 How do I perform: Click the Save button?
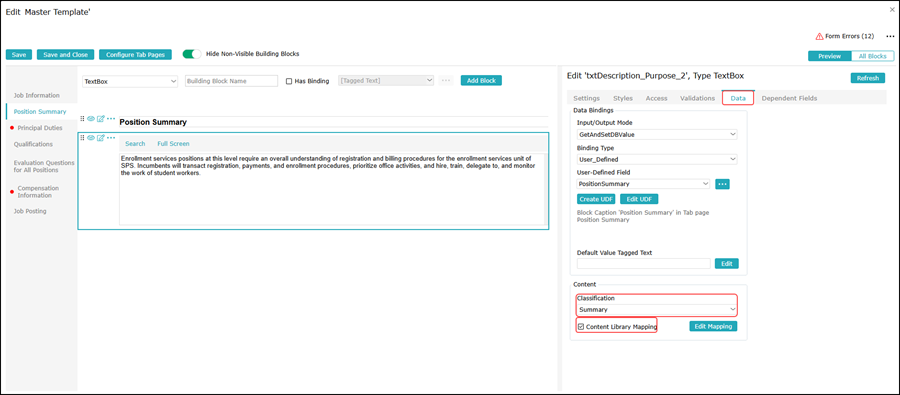click(19, 55)
